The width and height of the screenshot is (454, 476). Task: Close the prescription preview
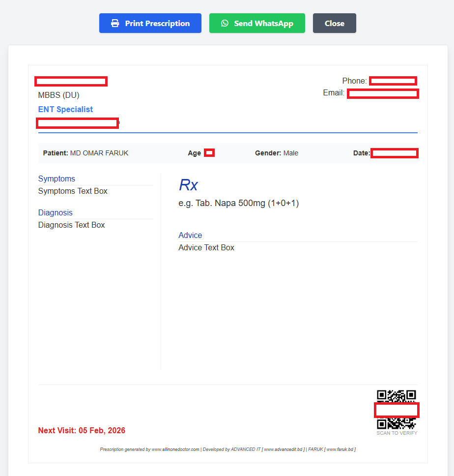pos(334,23)
